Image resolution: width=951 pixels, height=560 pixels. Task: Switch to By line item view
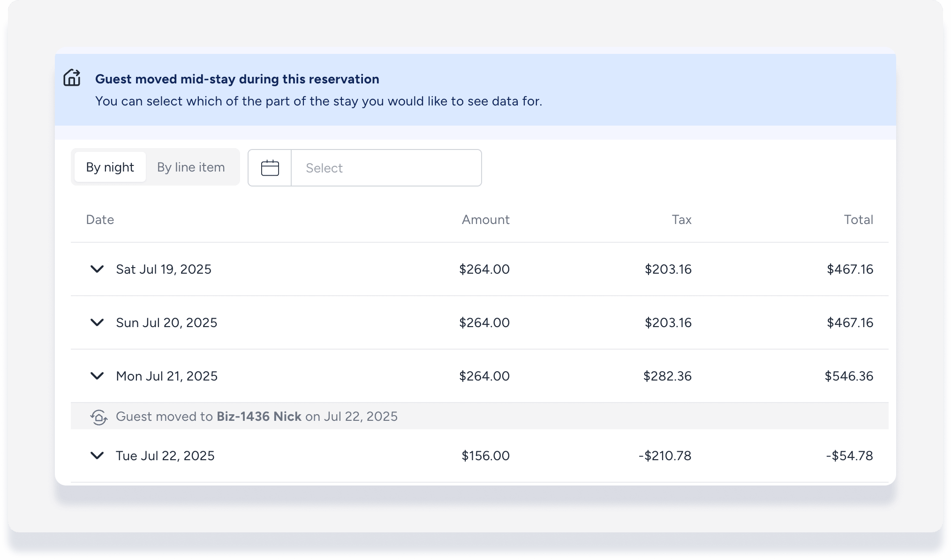tap(191, 167)
